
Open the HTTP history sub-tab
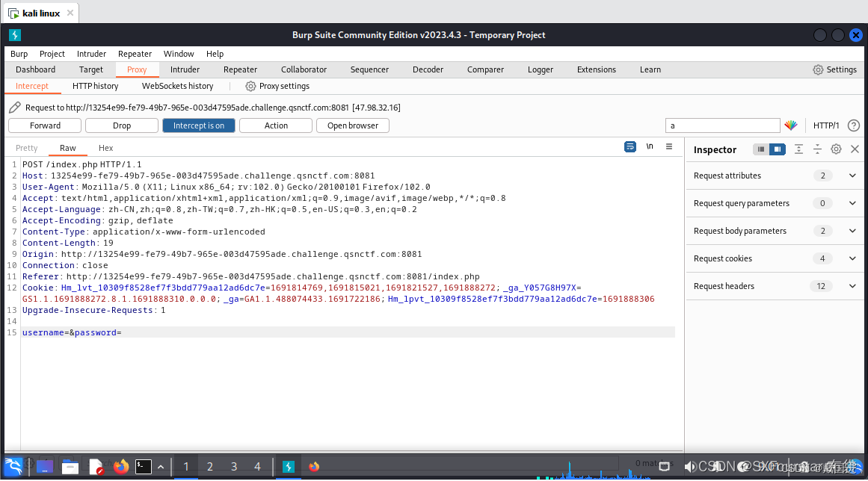tap(95, 86)
